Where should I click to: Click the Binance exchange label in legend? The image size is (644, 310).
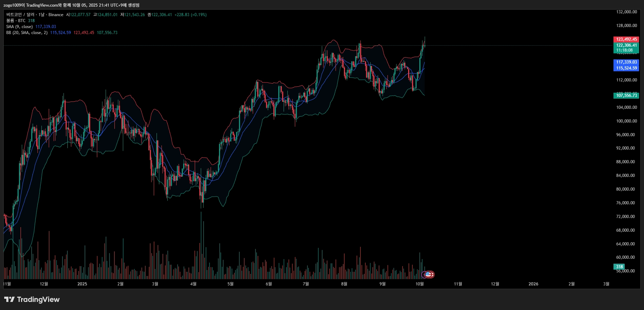click(56, 15)
